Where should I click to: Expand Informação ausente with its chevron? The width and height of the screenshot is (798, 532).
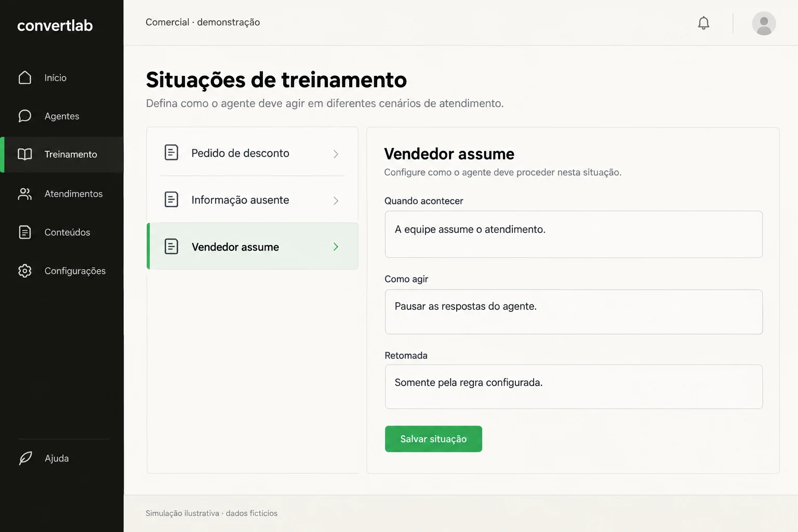tap(336, 201)
